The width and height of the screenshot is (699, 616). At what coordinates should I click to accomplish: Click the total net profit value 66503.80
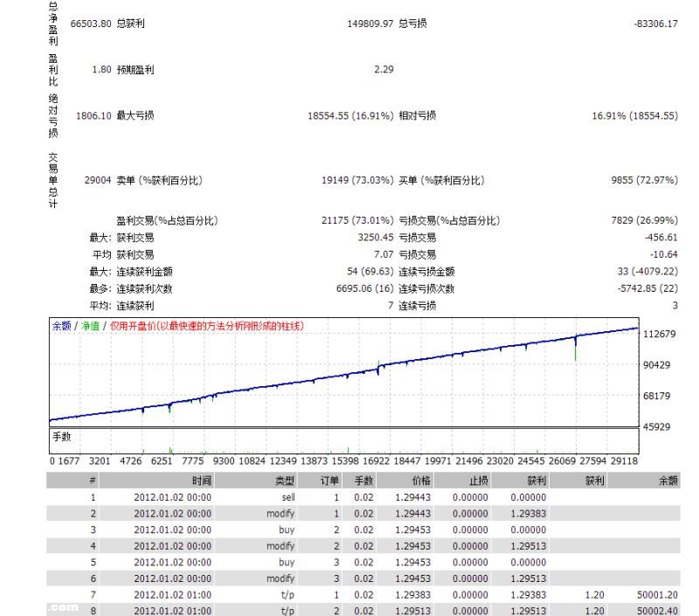click(x=91, y=24)
